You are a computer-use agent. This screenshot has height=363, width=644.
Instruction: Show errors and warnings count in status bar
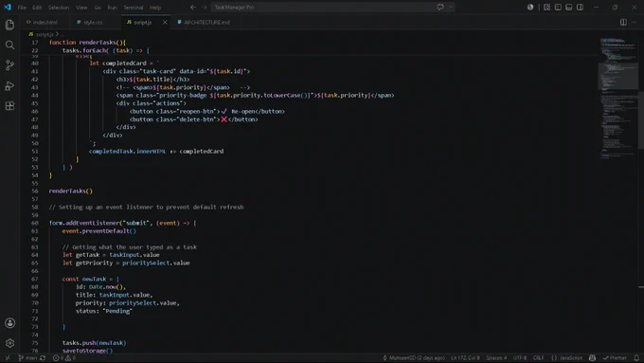64,357
